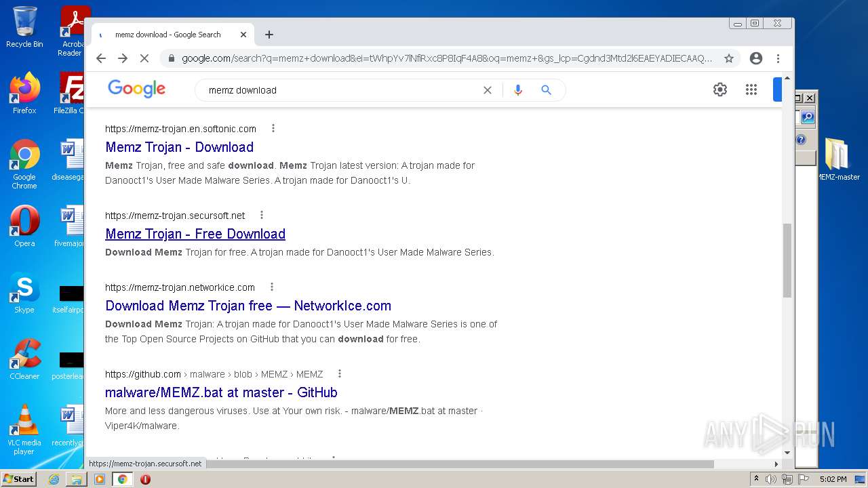Close the memz download tab
Screen dimensions: 868x488
243,35
